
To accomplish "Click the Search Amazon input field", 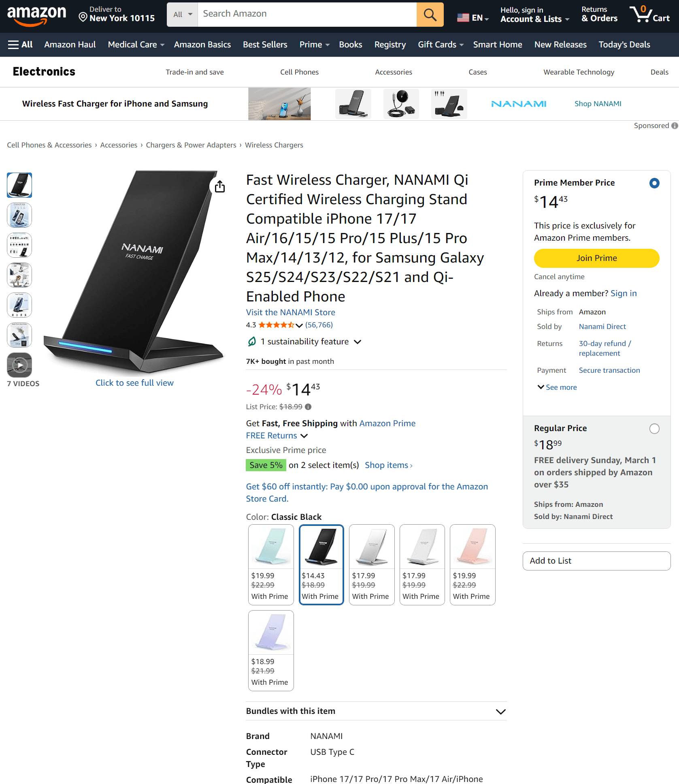I will tap(307, 14).
